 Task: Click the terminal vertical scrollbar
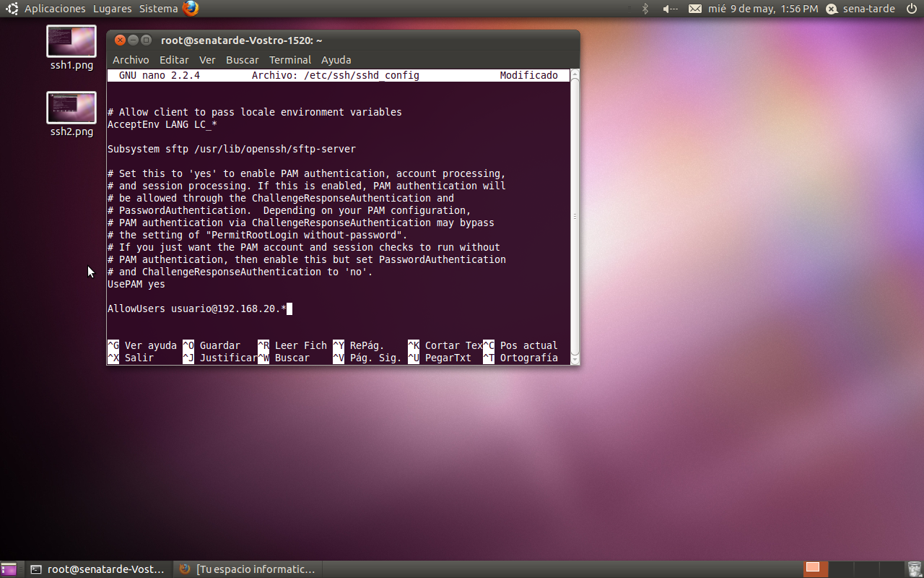(x=575, y=217)
